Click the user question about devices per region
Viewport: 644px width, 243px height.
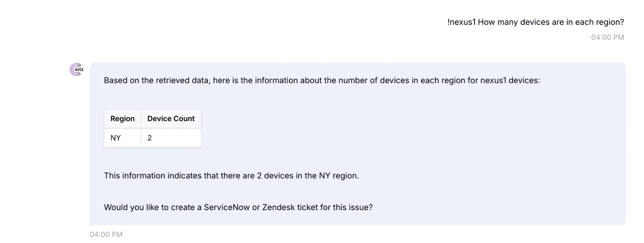pos(535,22)
